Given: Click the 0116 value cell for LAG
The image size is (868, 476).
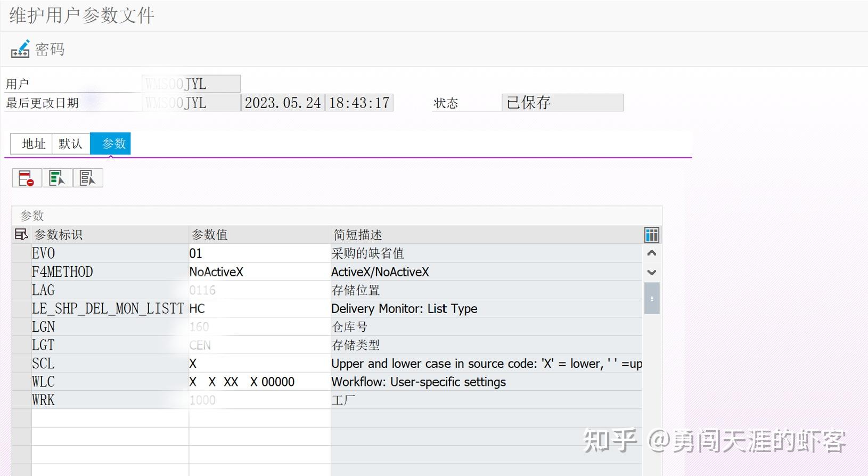Looking at the screenshot, I should coord(259,290).
